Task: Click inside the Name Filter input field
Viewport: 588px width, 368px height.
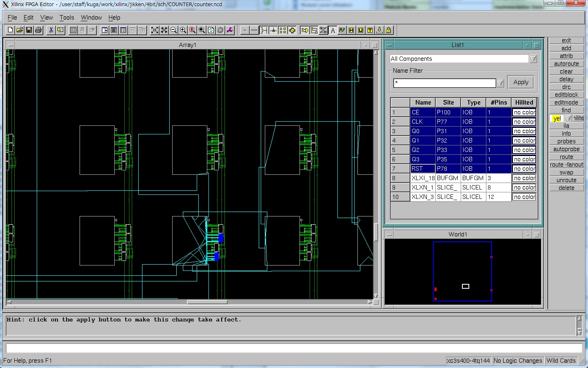Action: [444, 83]
